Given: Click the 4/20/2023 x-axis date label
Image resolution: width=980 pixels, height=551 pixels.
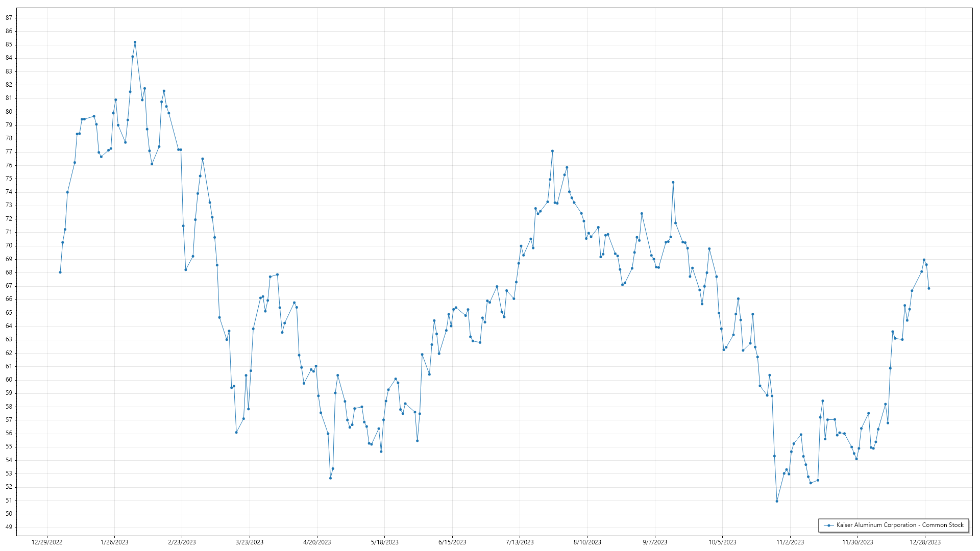Looking at the screenshot, I should point(317,542).
